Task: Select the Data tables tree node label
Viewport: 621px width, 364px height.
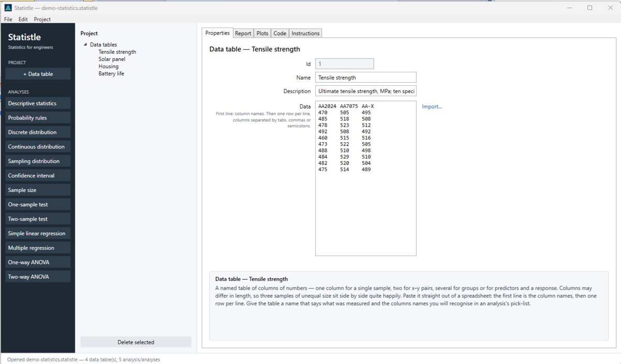Action: click(x=103, y=45)
